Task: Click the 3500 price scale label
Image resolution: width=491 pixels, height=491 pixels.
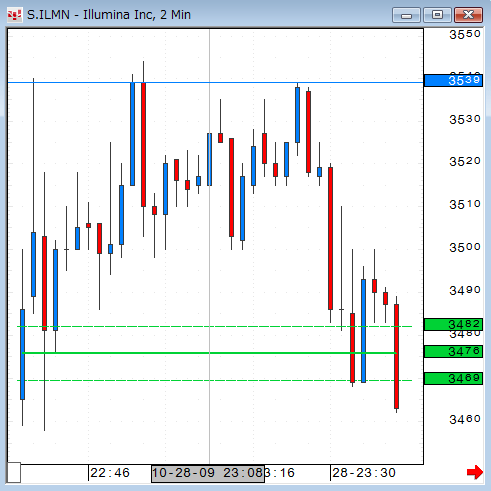Action: (x=465, y=247)
